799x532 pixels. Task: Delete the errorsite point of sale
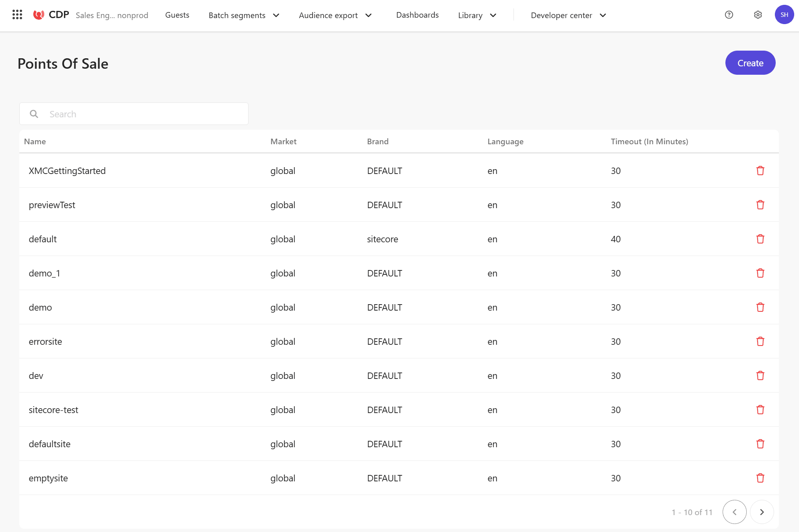(x=760, y=342)
